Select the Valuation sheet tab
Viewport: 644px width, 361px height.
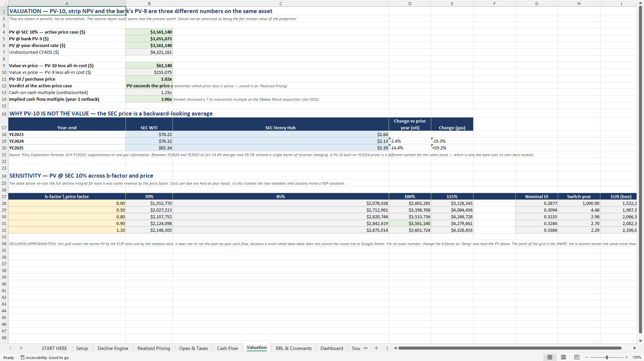tap(257, 348)
